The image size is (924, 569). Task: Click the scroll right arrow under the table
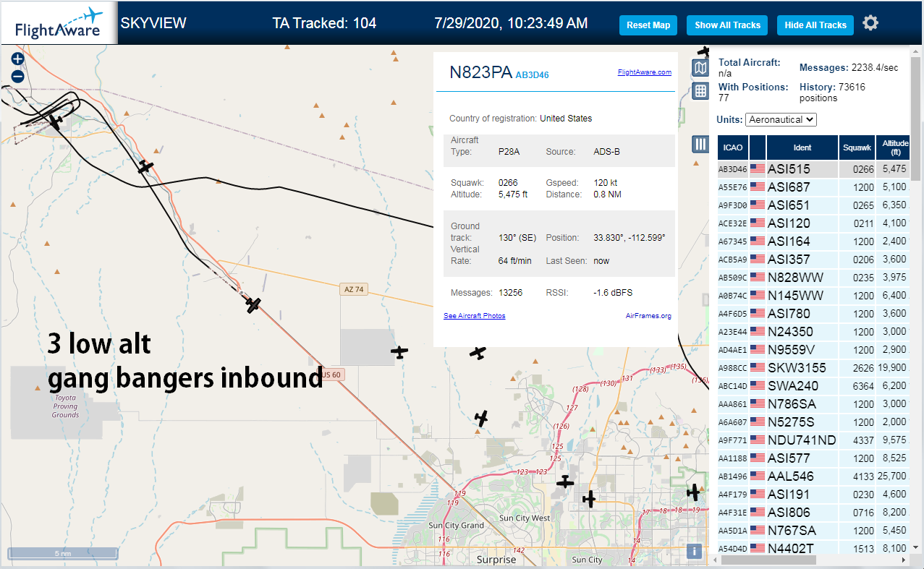903,560
